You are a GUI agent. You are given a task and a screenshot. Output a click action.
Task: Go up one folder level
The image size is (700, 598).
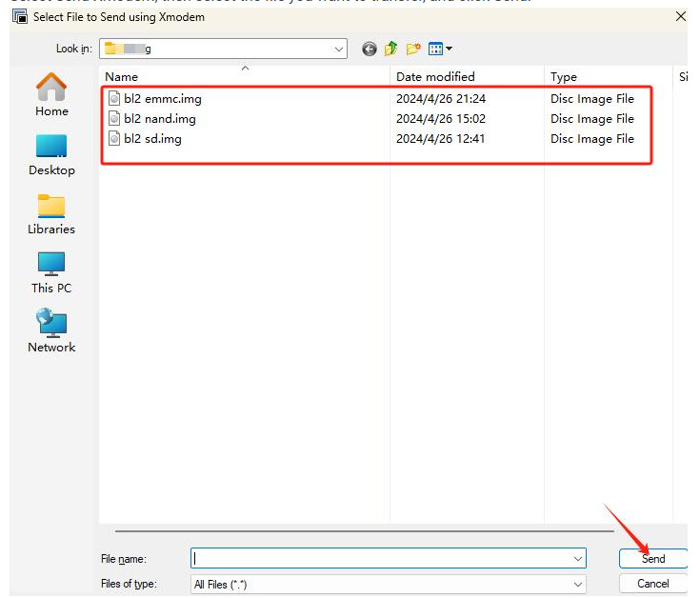point(391,50)
